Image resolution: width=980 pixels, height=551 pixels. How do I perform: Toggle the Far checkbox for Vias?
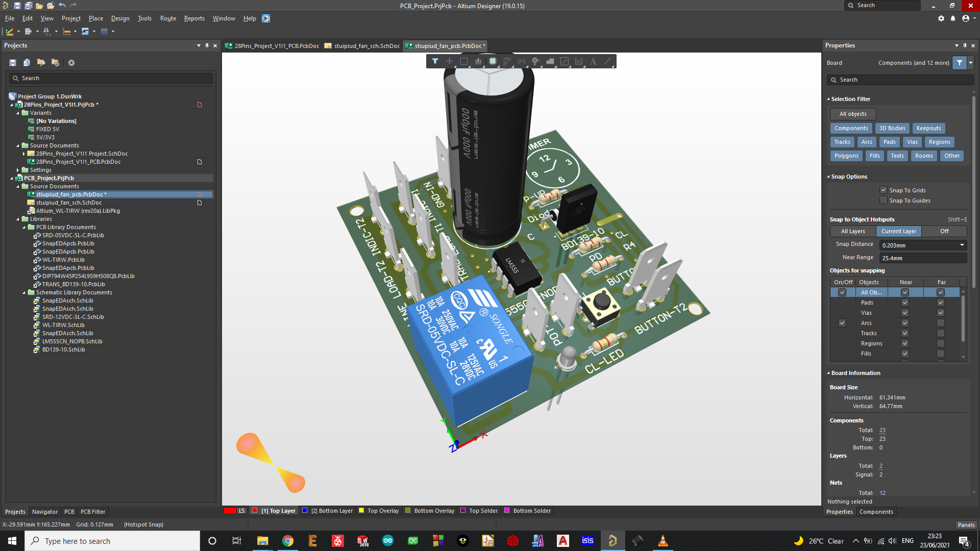941,313
